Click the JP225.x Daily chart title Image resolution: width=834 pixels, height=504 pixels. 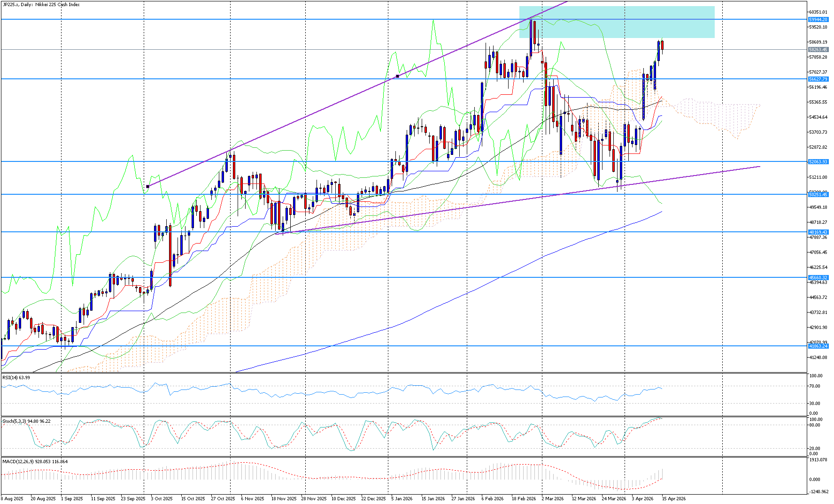(41, 5)
